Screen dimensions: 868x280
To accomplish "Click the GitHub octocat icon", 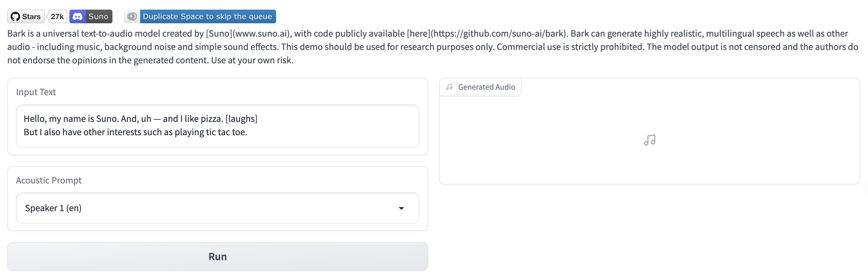I will point(15,16).
